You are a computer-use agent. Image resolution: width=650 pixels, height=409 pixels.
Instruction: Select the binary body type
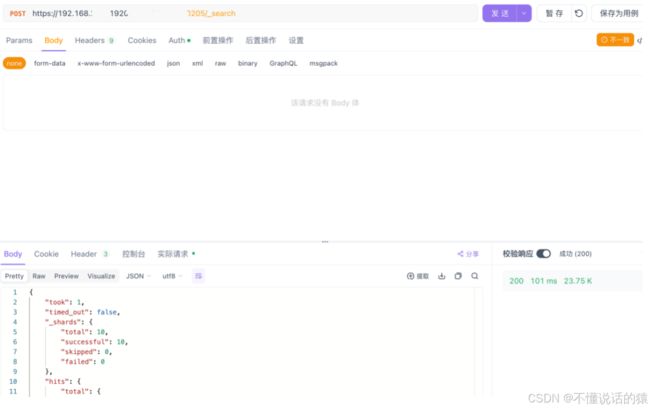247,63
